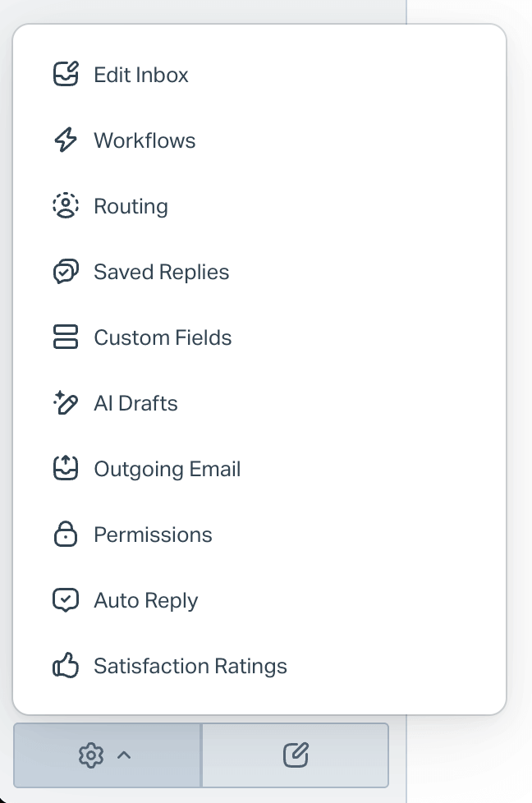Open the Edit Inbox menu entry
Image resolution: width=532 pixels, height=803 pixels.
coord(141,75)
